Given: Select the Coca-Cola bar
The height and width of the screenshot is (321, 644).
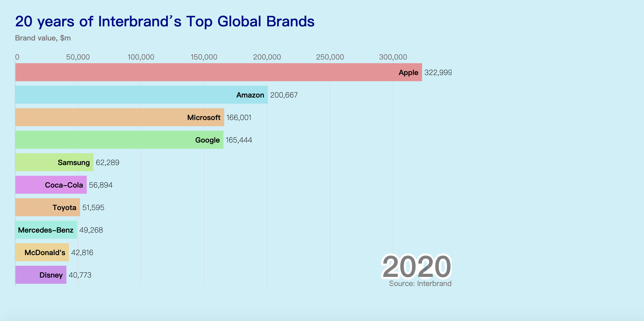Looking at the screenshot, I should click(51, 185).
